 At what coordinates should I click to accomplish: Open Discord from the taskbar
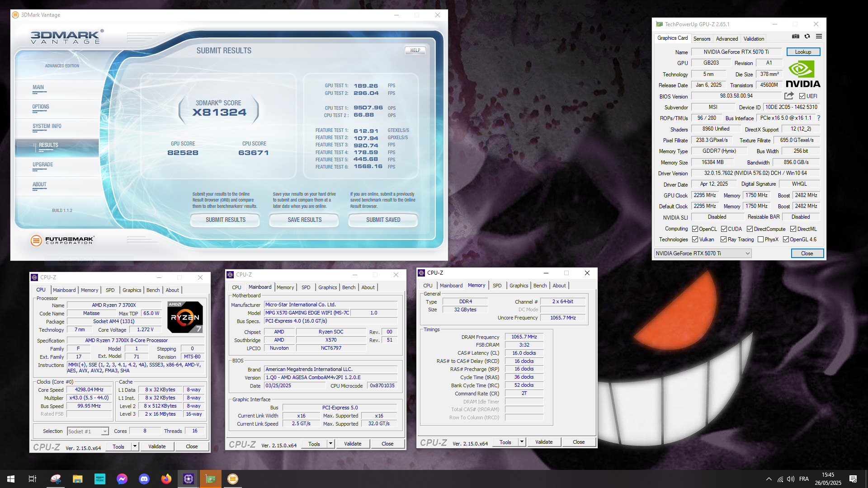pos(144,479)
